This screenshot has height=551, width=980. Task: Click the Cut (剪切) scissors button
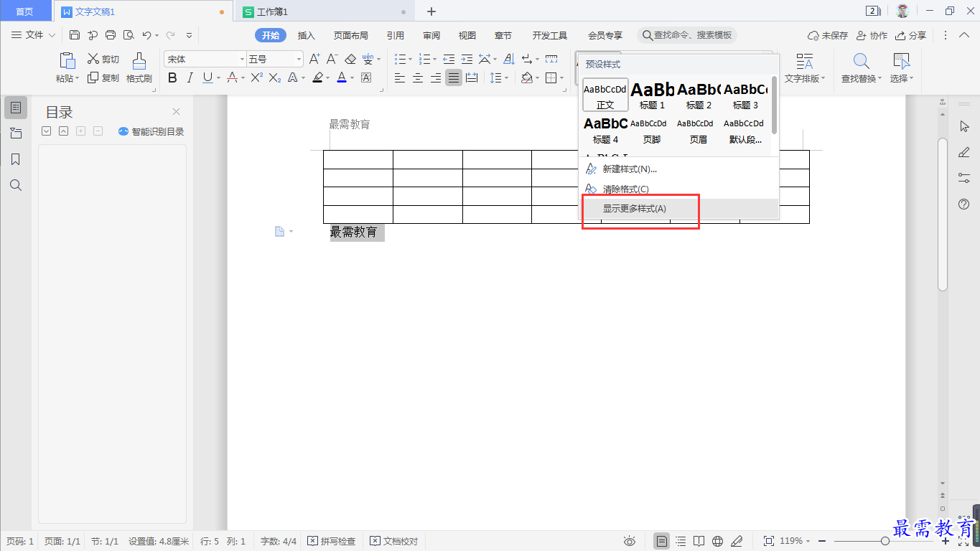pyautogui.click(x=103, y=59)
